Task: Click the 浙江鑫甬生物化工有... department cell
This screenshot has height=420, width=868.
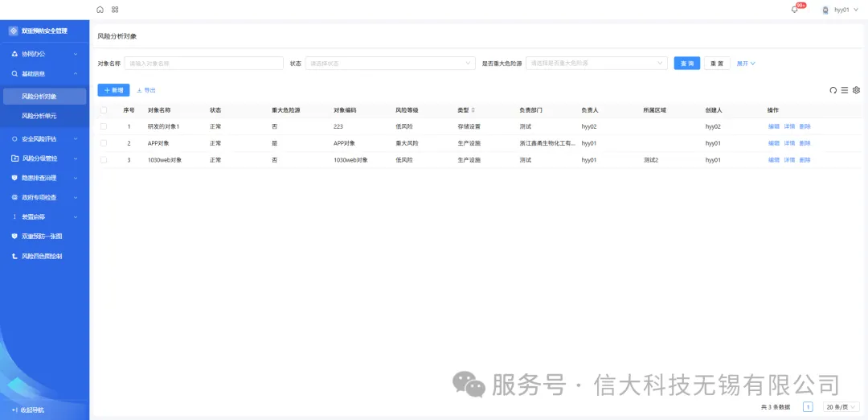Action: (547, 143)
